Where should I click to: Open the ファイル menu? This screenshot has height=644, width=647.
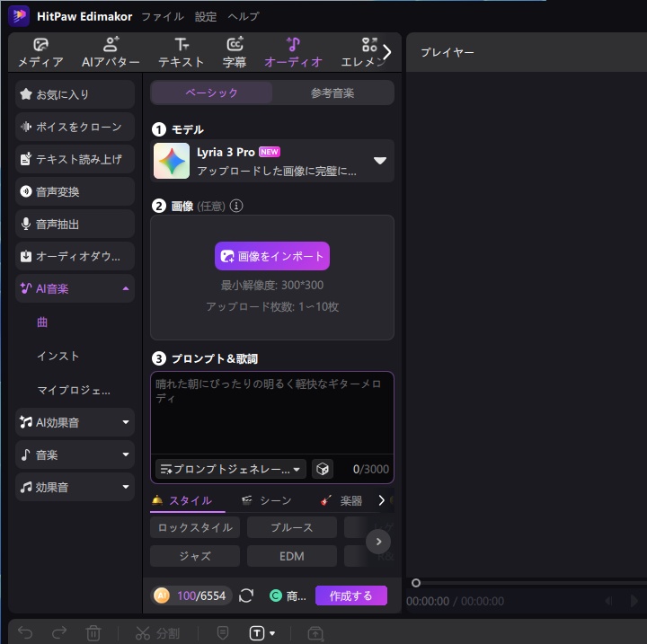pyautogui.click(x=163, y=16)
